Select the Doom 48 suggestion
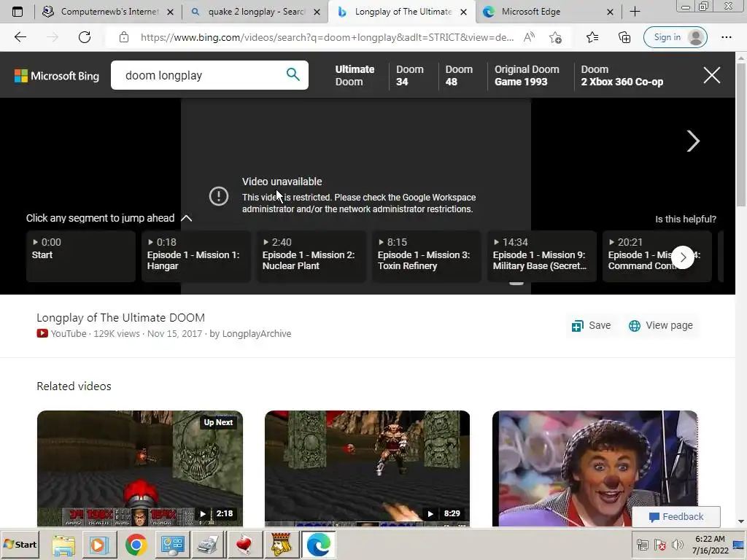 click(x=459, y=75)
